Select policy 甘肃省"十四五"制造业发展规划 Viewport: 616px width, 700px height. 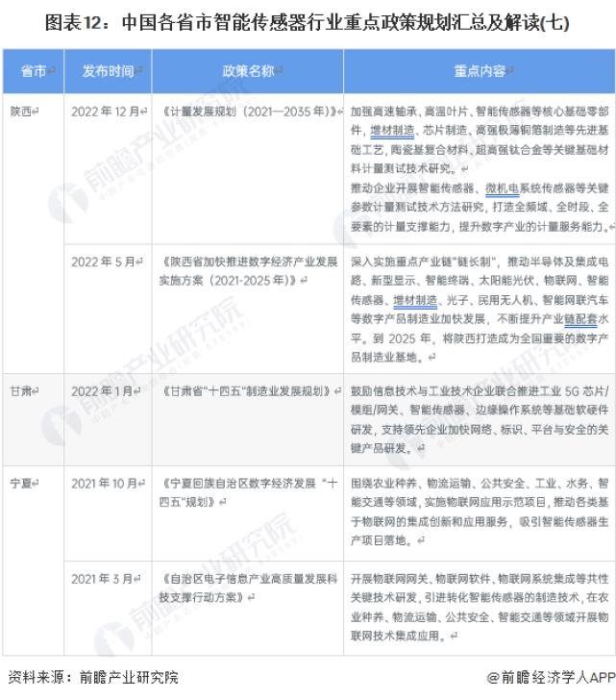tap(249, 391)
